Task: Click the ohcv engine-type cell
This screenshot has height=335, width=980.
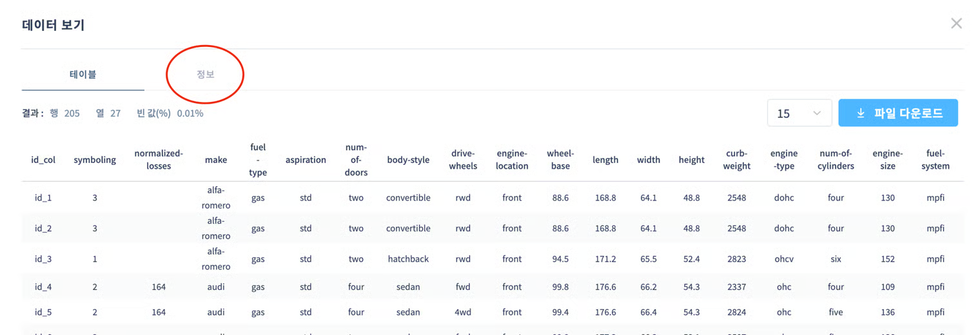Action: coord(784,259)
